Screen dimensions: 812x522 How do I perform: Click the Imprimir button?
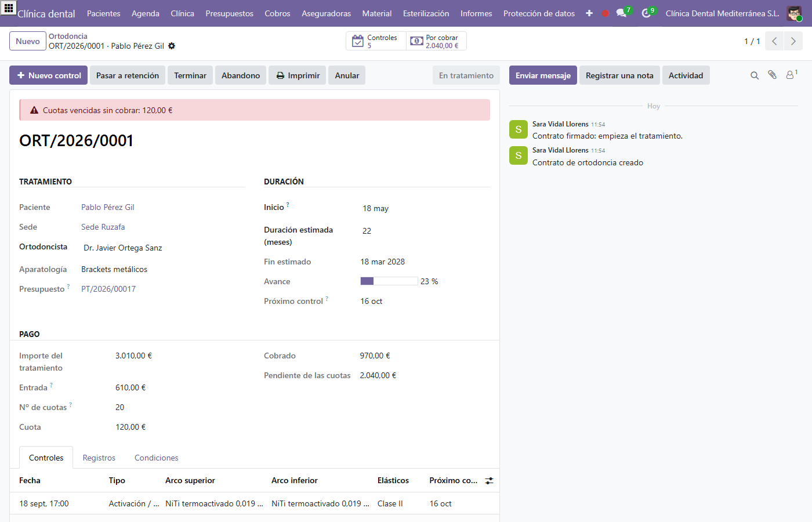tap(298, 75)
